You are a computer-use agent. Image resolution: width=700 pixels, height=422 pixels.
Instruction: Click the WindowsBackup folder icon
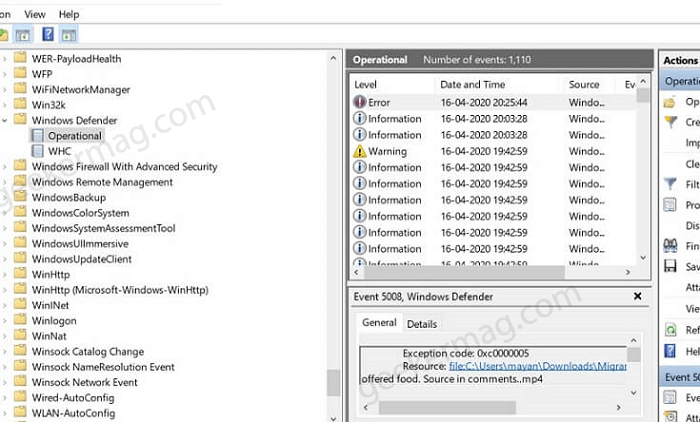click(20, 196)
